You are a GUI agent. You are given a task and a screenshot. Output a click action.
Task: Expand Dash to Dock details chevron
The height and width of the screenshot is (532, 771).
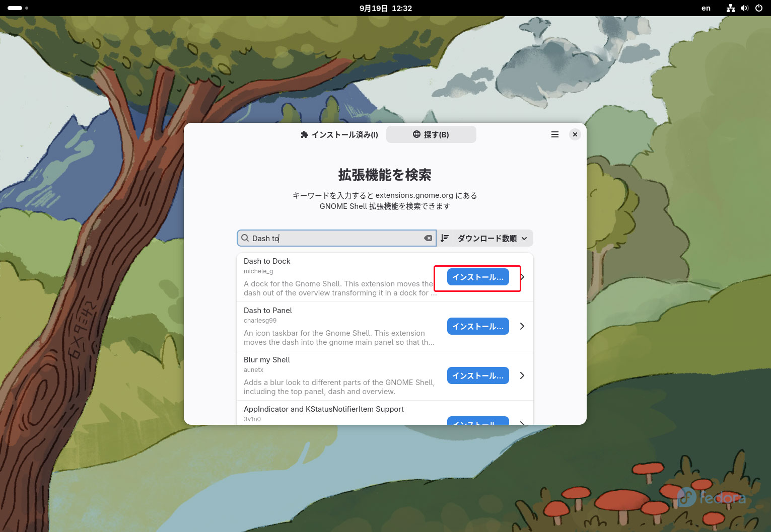click(523, 277)
